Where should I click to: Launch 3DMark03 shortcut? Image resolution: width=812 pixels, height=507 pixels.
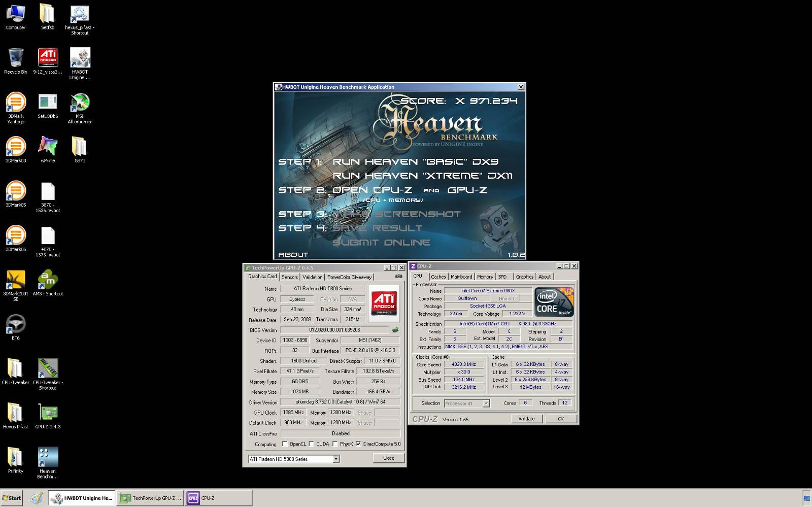(15, 149)
